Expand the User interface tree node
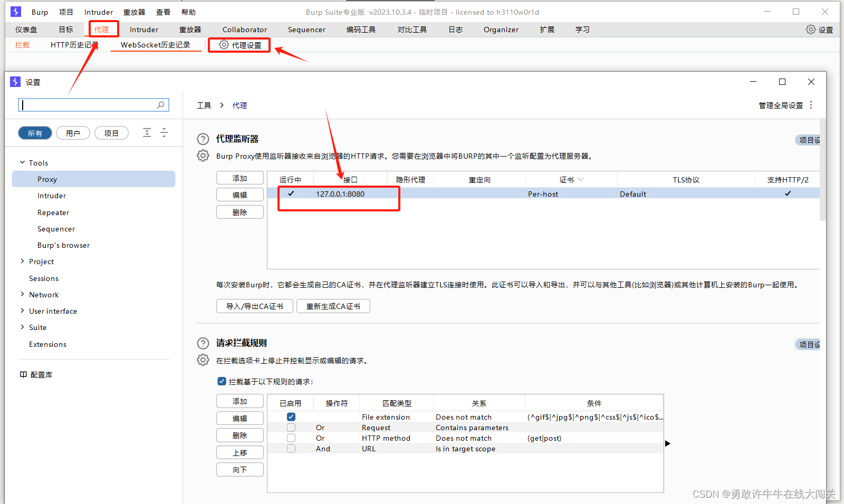 pyautogui.click(x=22, y=311)
